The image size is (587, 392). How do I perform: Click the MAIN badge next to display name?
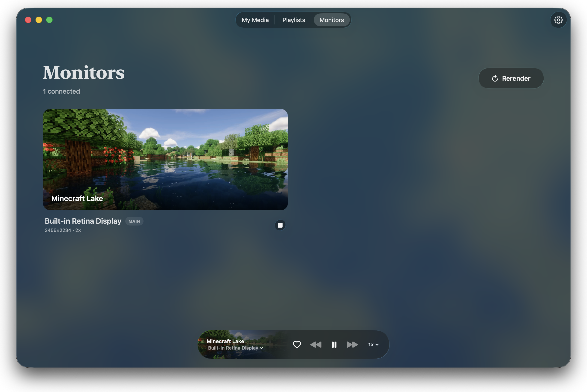(x=134, y=221)
